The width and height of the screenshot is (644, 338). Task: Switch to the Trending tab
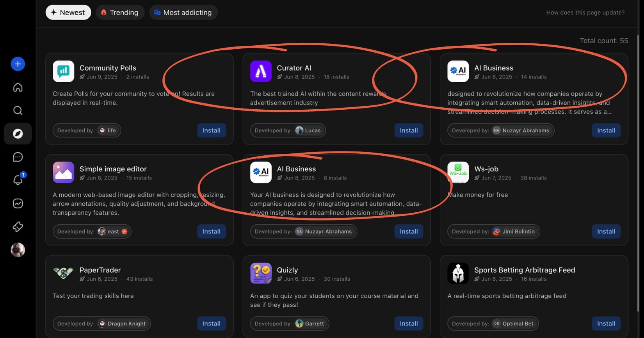(120, 12)
